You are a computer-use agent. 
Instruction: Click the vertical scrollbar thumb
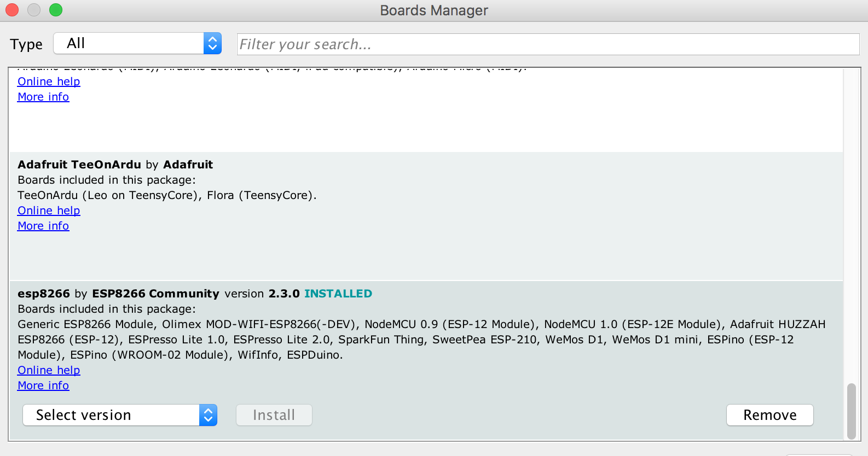pyautogui.click(x=851, y=411)
